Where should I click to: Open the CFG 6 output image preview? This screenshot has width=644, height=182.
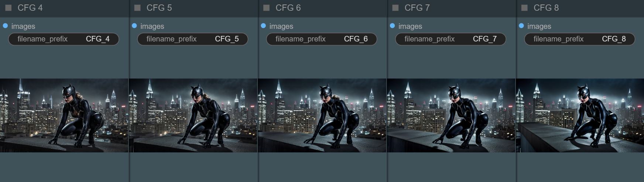tap(322, 115)
